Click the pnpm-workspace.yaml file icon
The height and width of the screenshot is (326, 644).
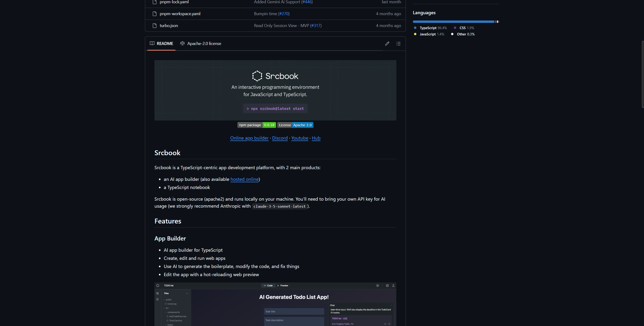[154, 14]
